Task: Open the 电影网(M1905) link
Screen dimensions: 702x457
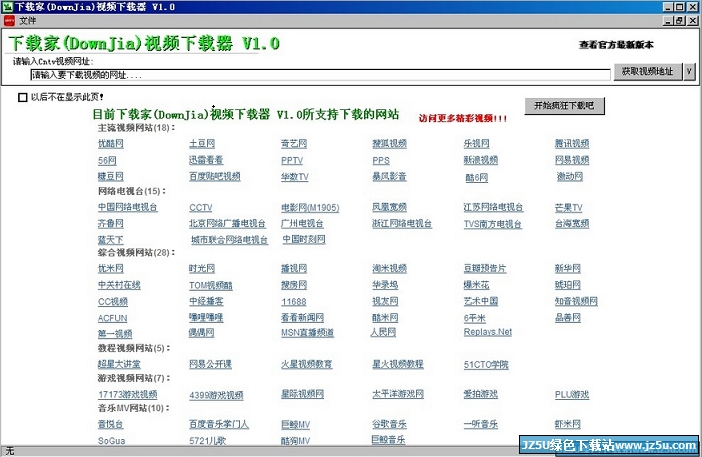Action: pos(310,208)
